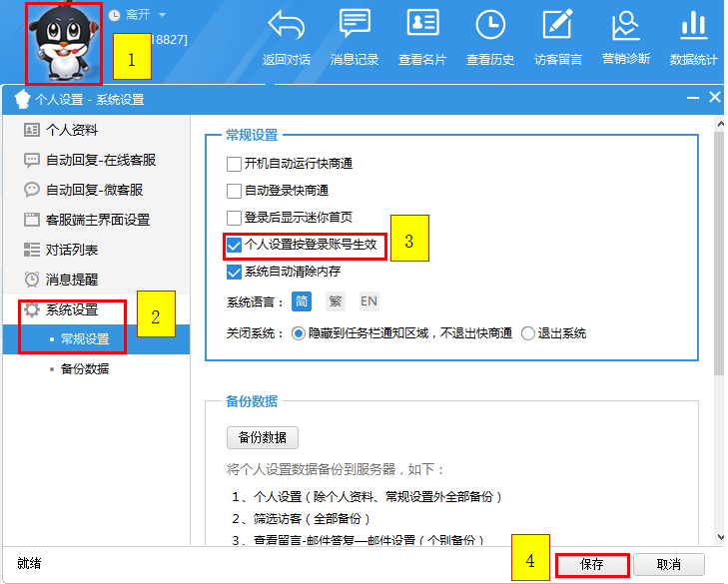728x584 pixels.
Task: Open 消息记录 message history icon
Action: tap(355, 24)
